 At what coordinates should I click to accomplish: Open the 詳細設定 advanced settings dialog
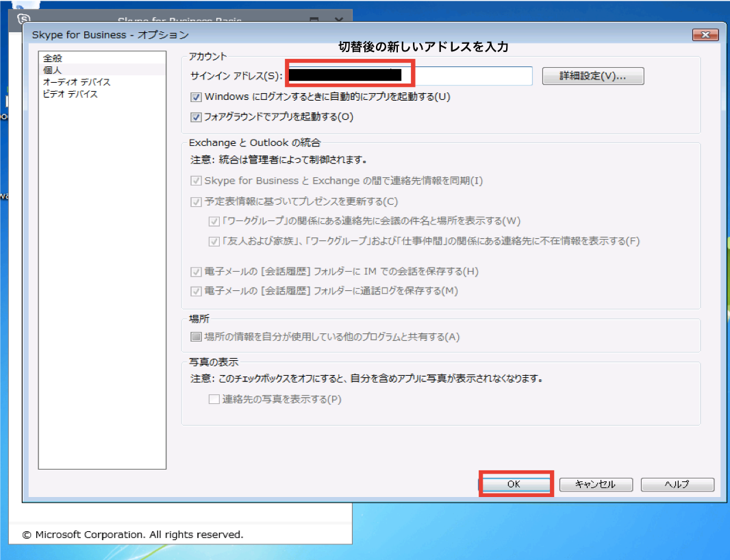coord(592,76)
